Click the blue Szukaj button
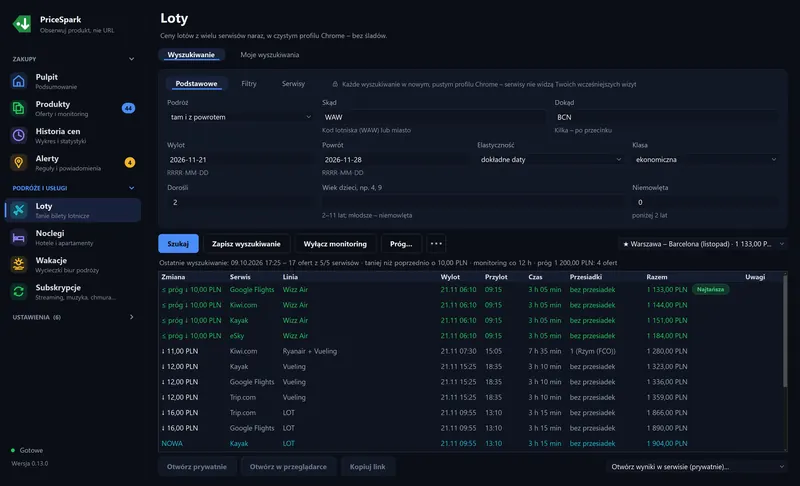The height and width of the screenshot is (486, 800). (178, 244)
